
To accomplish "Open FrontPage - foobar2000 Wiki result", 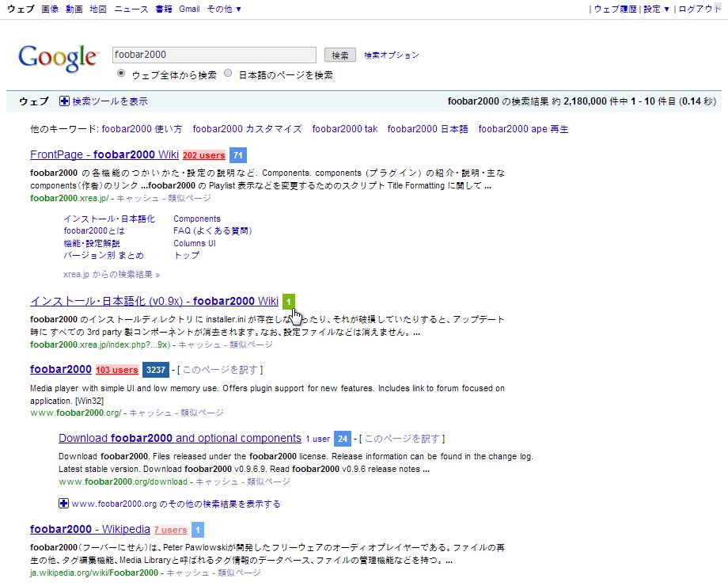I will coord(104,154).
